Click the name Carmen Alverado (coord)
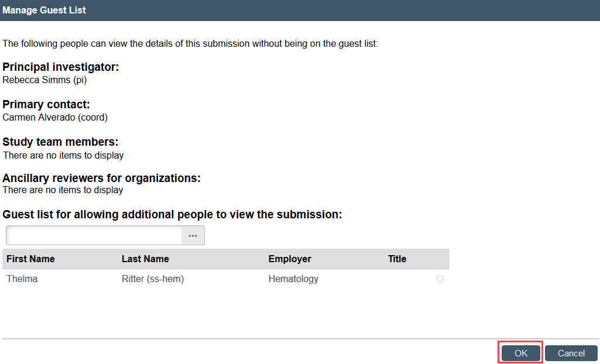The image size is (600, 364). 55,117
